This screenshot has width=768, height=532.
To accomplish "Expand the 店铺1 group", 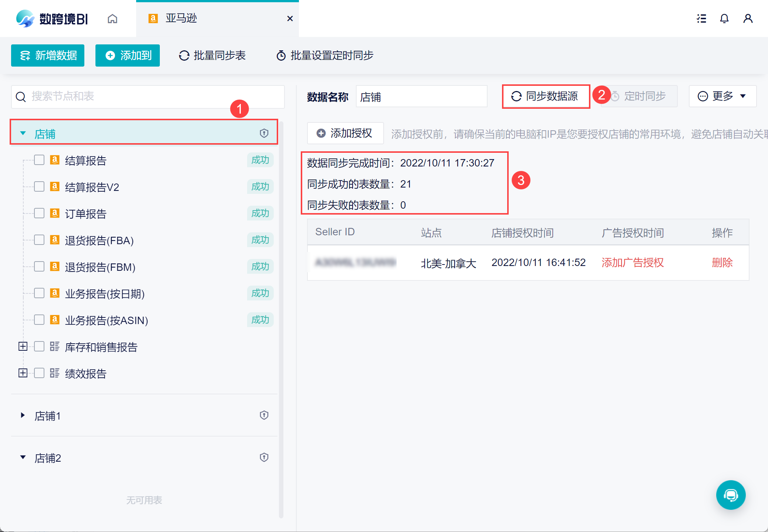I will click(23, 415).
